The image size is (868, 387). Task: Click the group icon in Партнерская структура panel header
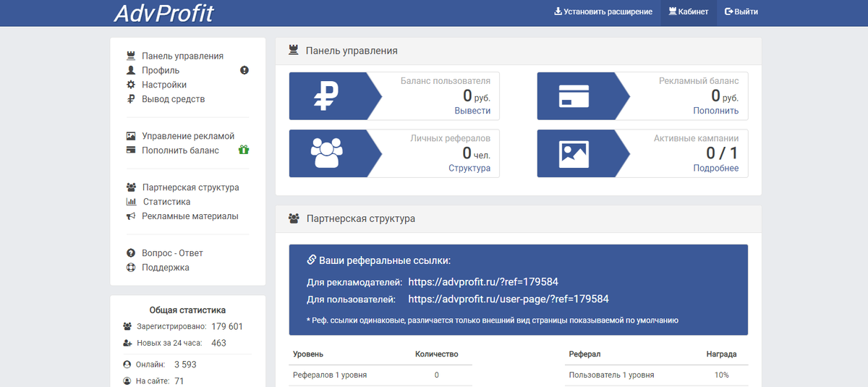(x=294, y=218)
